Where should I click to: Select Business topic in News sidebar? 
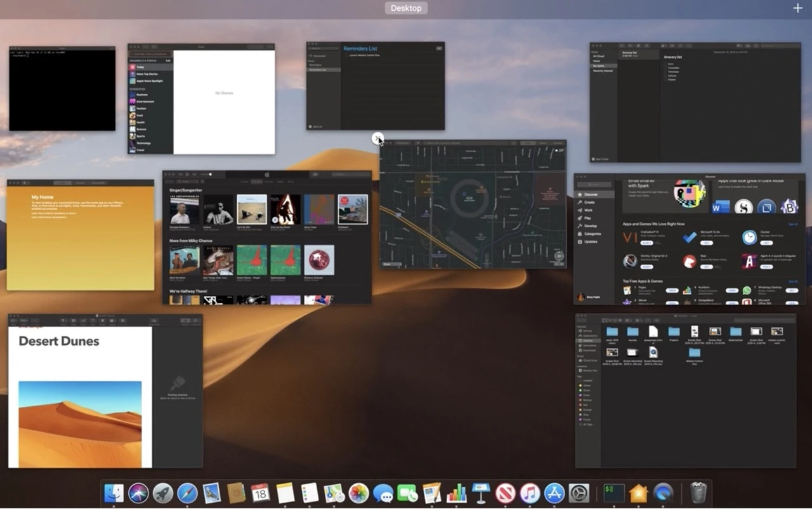coord(150,95)
